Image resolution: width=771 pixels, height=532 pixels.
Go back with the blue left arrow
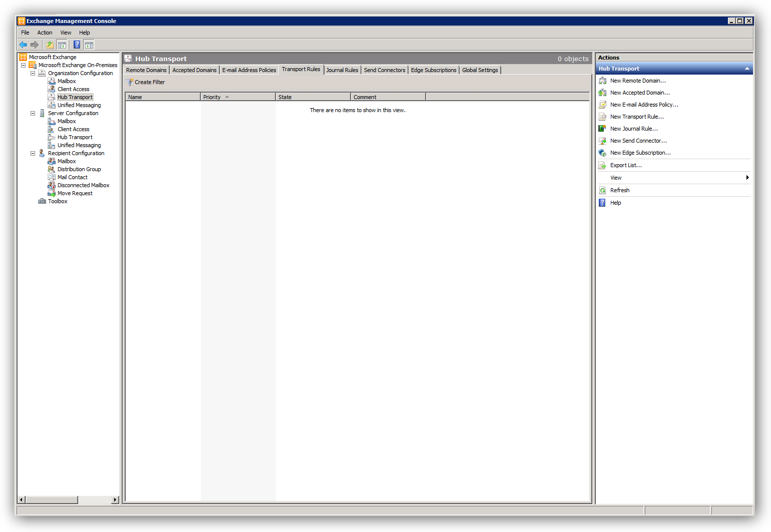pyautogui.click(x=23, y=45)
